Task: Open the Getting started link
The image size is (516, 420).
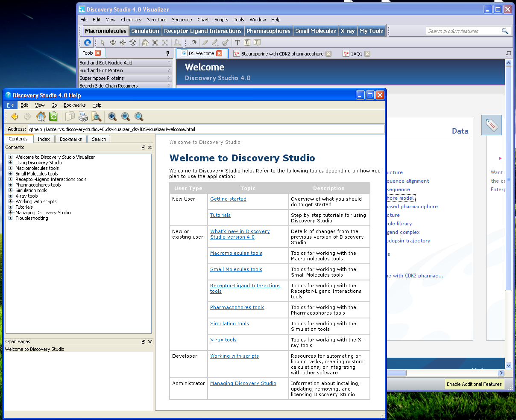Action: point(228,199)
